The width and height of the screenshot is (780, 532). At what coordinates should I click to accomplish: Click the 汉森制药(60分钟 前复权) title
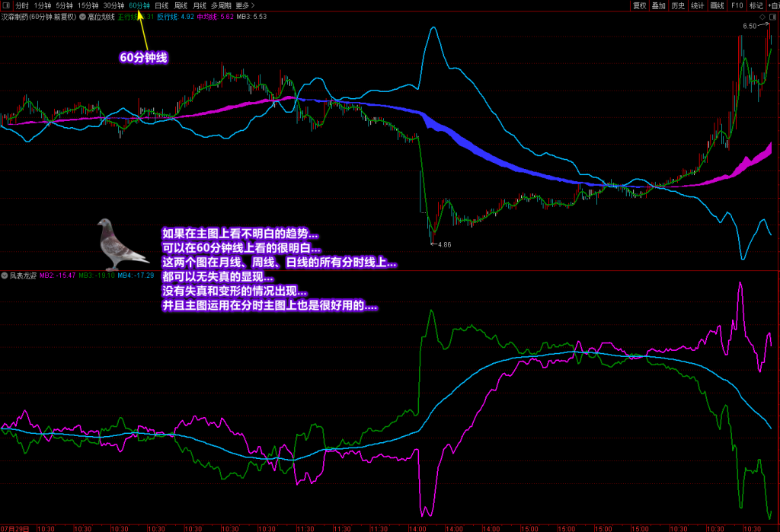[x=39, y=17]
